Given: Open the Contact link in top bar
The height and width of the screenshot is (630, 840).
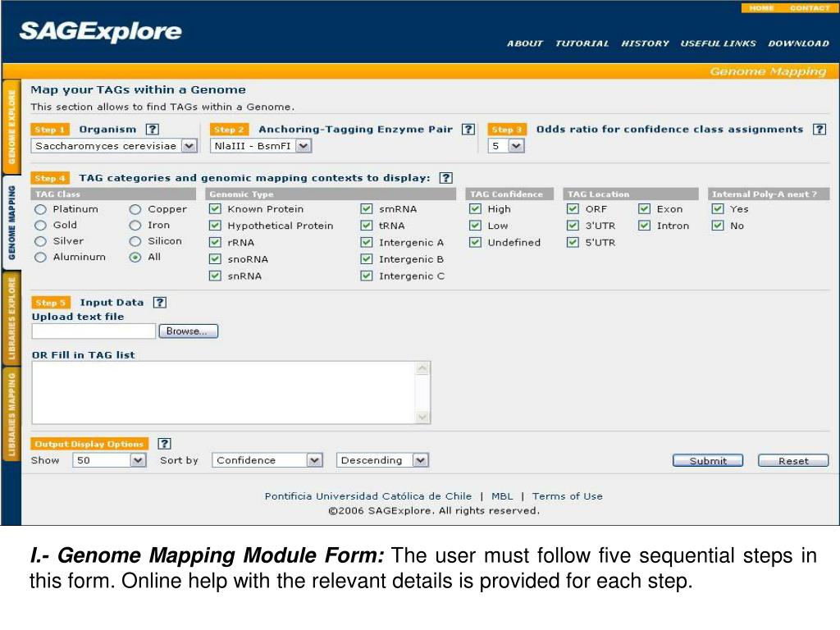Looking at the screenshot, I should 810,8.
